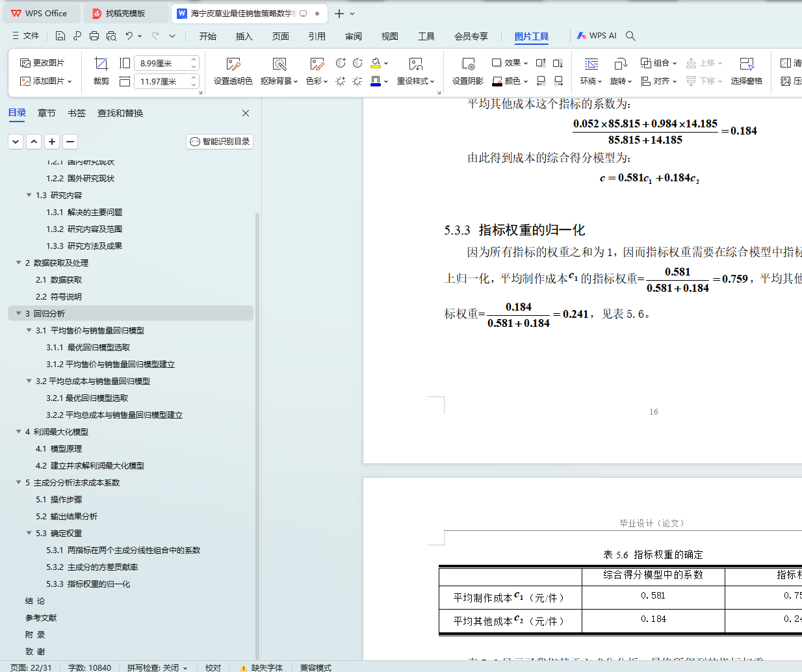Click the Undo arrow icon

click(x=129, y=36)
